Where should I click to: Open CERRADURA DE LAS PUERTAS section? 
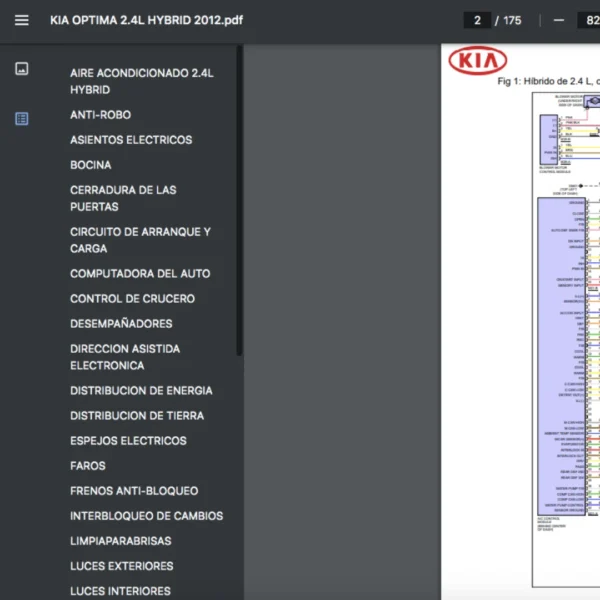123,198
